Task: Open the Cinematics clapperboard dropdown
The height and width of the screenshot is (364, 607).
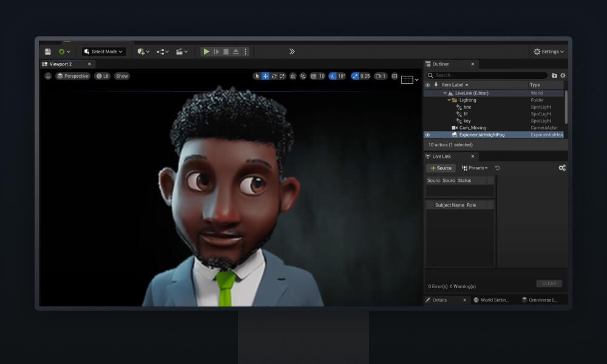Action: [181, 52]
